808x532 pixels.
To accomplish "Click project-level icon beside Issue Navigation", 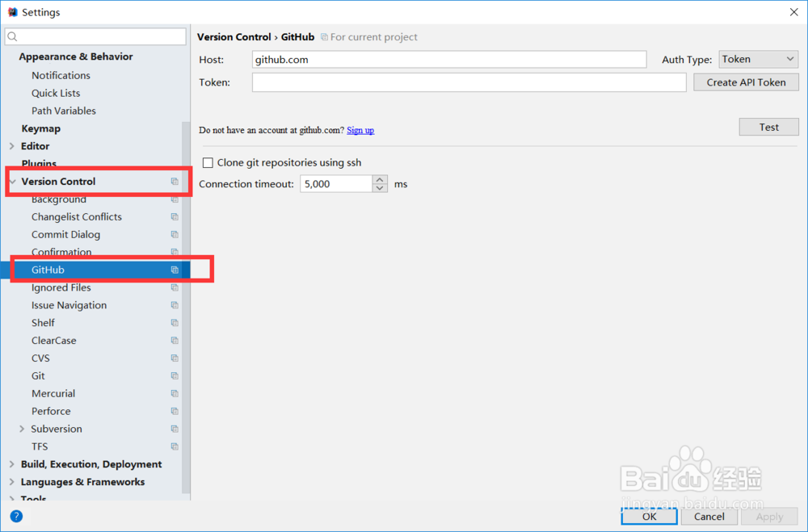I will point(175,305).
